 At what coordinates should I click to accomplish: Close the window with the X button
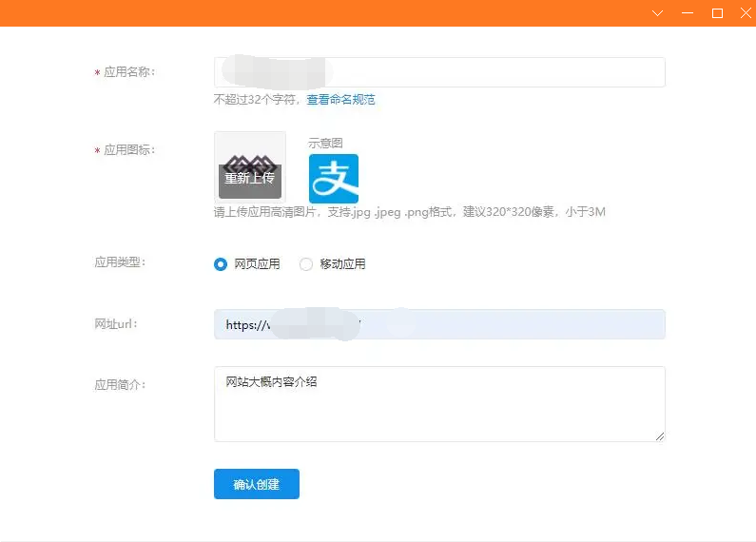point(744,13)
